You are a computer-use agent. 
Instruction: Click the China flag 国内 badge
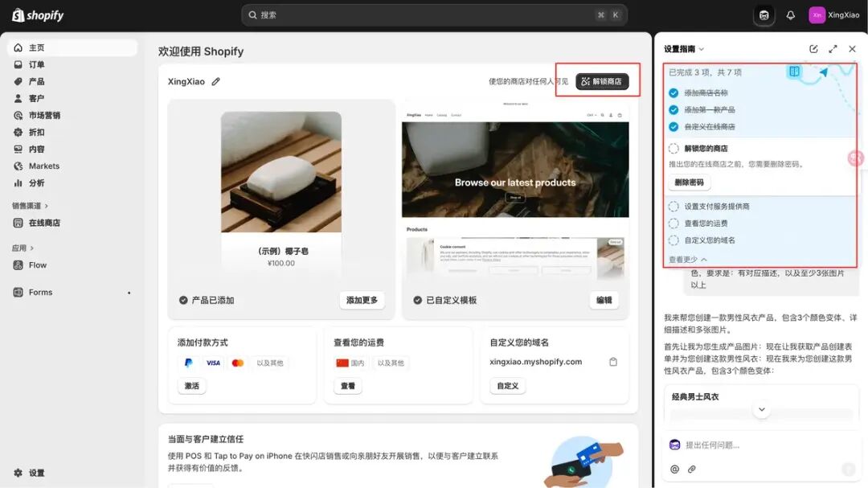(x=350, y=363)
